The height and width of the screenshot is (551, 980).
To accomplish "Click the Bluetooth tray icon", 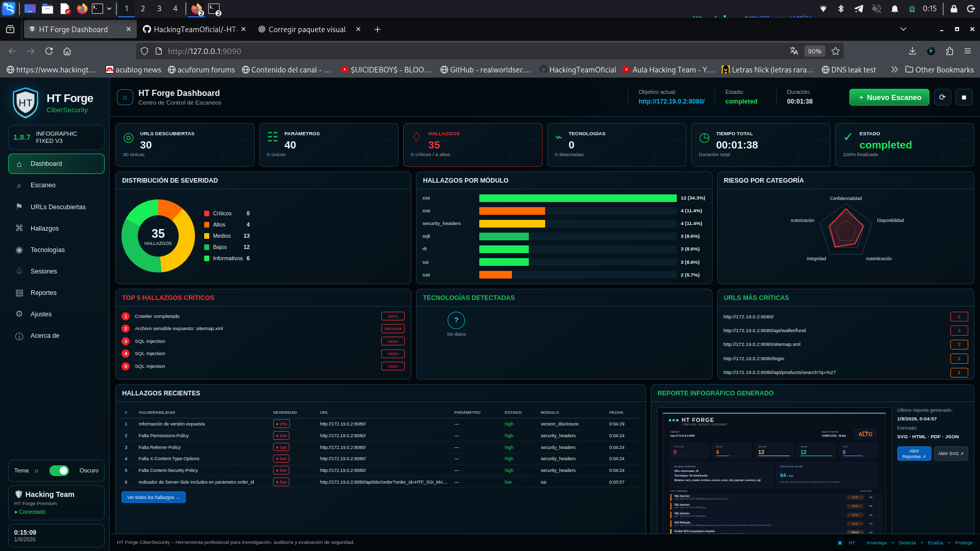I will [841, 9].
